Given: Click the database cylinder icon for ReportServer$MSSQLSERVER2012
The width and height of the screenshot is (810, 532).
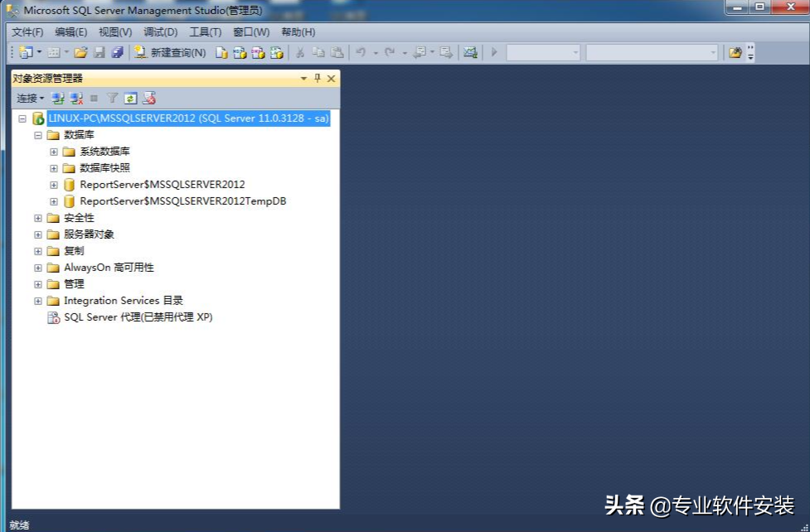Looking at the screenshot, I should (x=69, y=185).
